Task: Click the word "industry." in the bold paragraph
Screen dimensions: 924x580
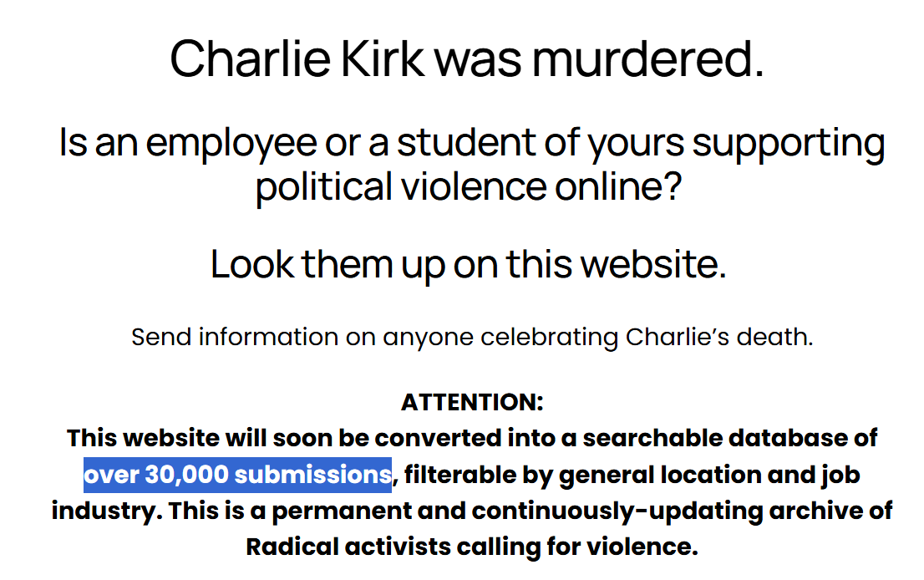Action: pyautogui.click(x=107, y=511)
